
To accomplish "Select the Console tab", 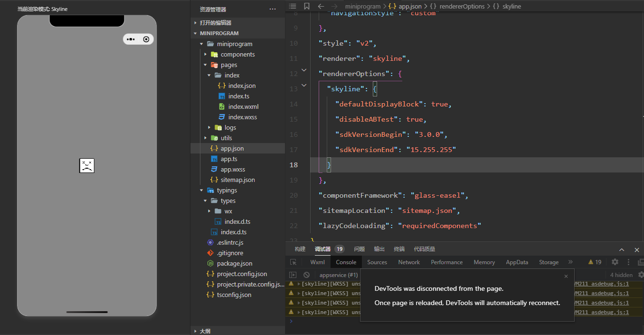I will point(346,262).
